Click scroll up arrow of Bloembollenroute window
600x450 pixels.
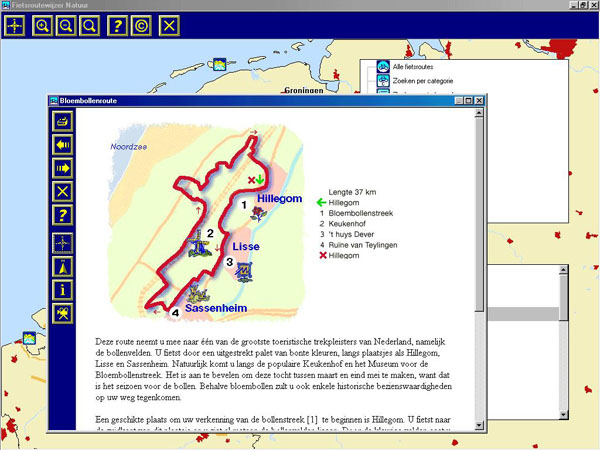click(x=479, y=115)
